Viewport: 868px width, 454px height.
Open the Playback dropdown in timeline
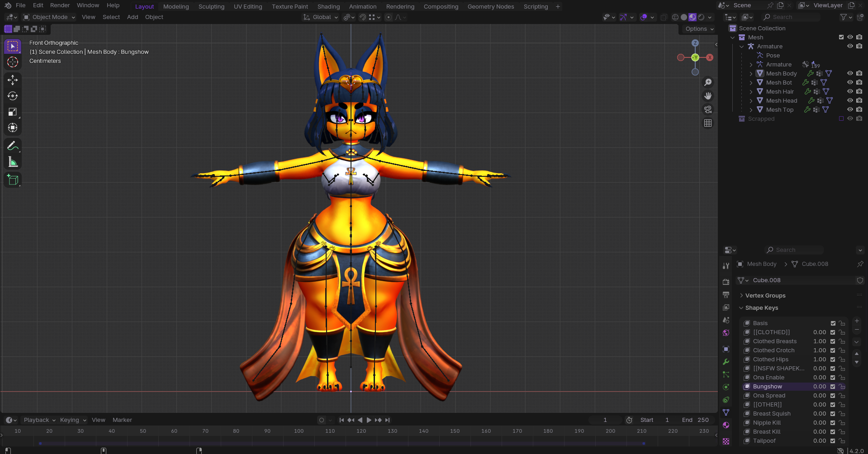tap(39, 420)
